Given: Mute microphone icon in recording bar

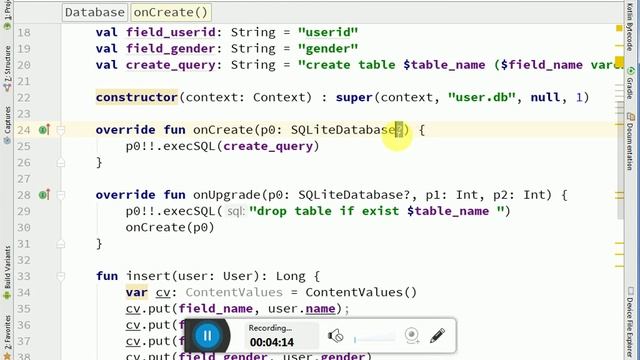Looking at the screenshot, I should pyautogui.click(x=336, y=336).
